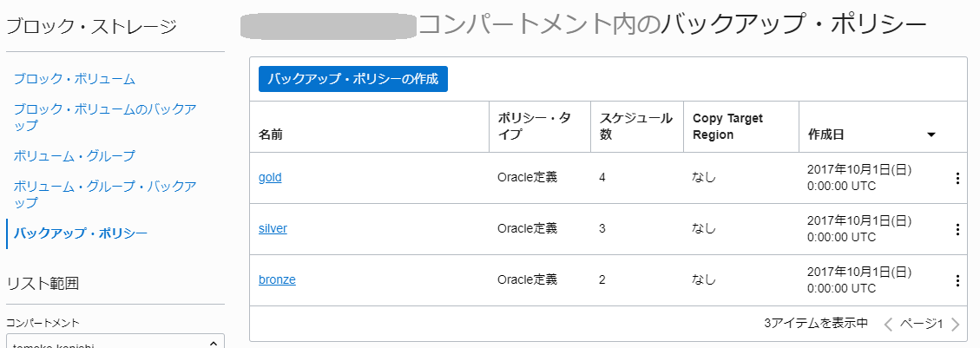Click the Copy Target Region column header
The image size is (980, 348).
point(726,127)
